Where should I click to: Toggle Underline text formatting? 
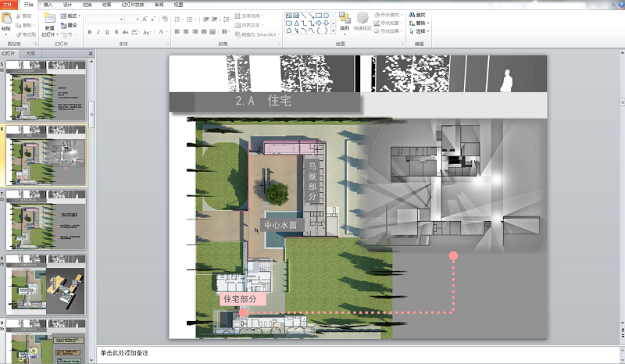click(107, 33)
